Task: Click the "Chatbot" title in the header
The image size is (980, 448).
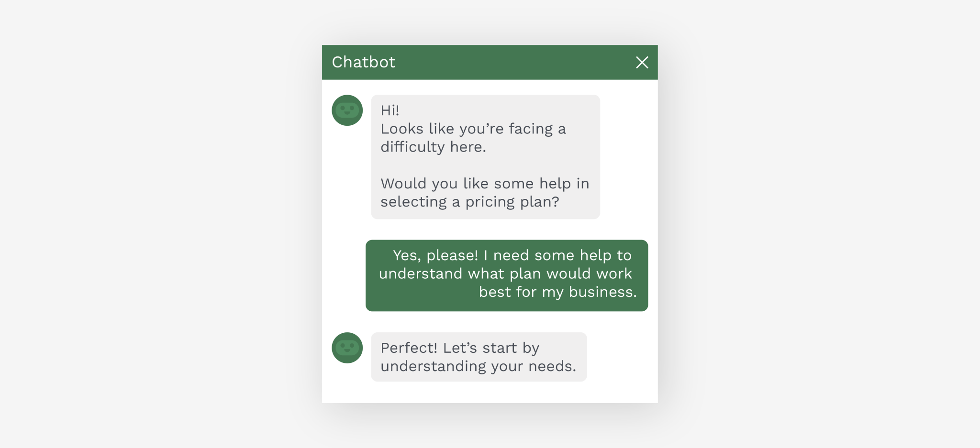Action: click(x=364, y=62)
